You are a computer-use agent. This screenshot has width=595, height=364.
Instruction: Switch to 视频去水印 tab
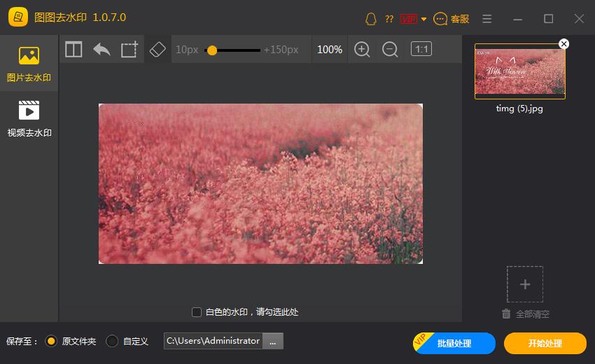click(x=29, y=119)
